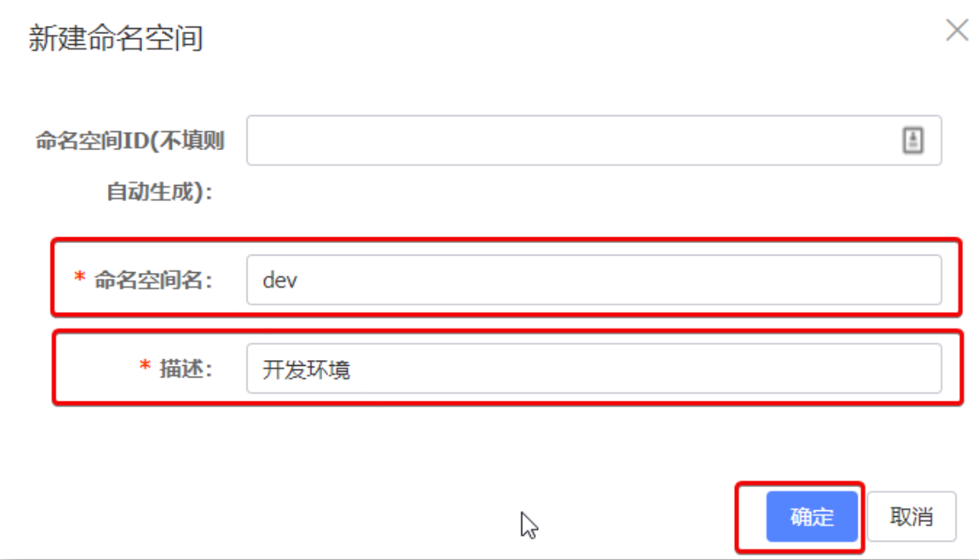Screen dimensions: 979x560
Task: Click the 取消 button
Action: (911, 516)
